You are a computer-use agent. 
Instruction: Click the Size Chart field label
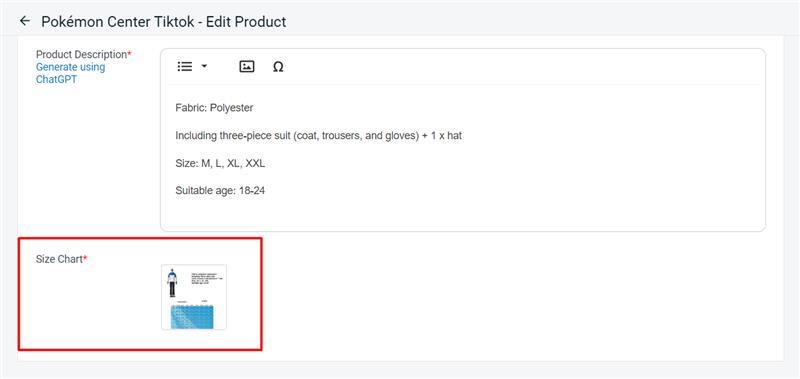coord(61,259)
